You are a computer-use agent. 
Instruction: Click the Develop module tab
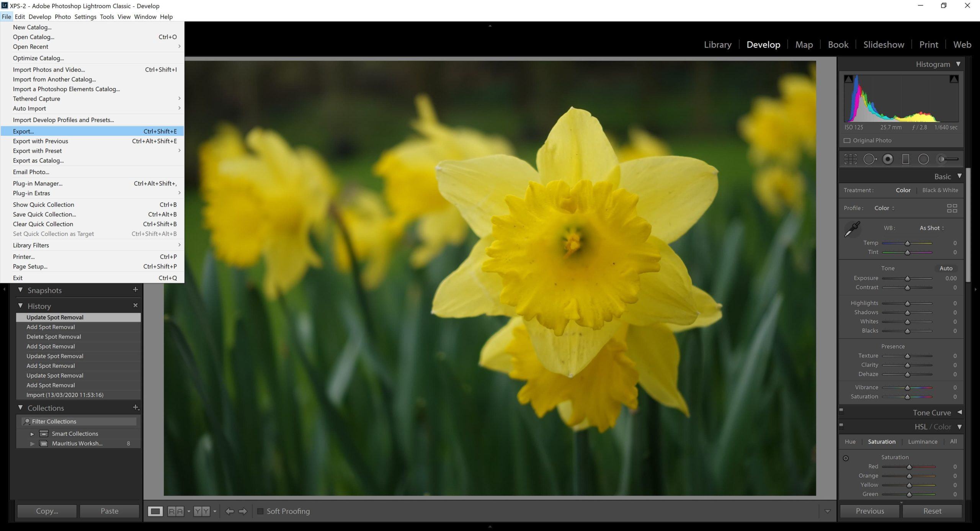click(x=763, y=44)
